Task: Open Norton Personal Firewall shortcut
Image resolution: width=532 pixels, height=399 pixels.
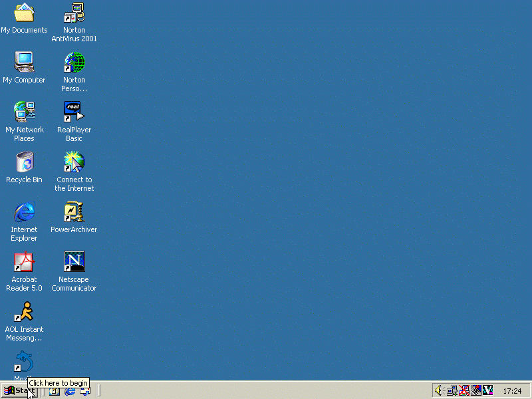Action: point(74,63)
